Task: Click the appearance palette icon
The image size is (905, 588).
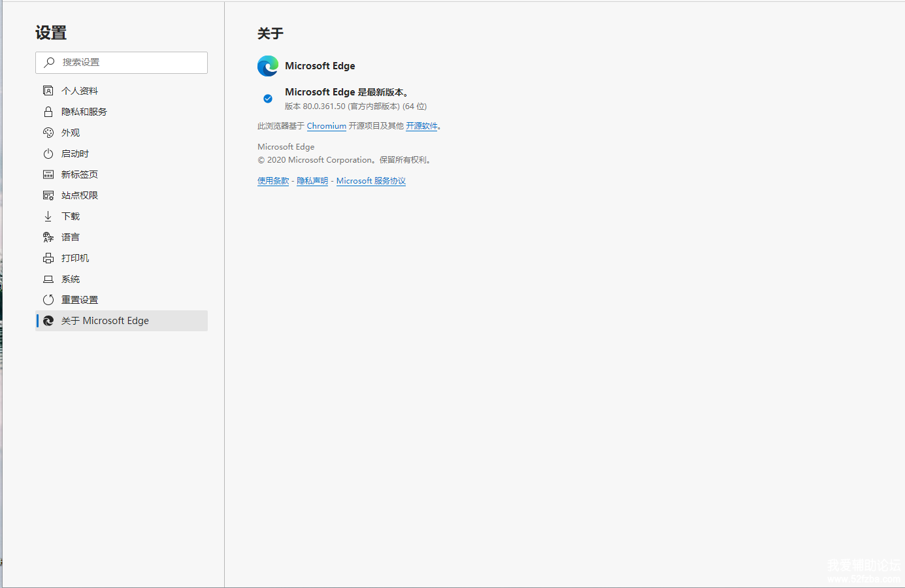Action: [48, 133]
